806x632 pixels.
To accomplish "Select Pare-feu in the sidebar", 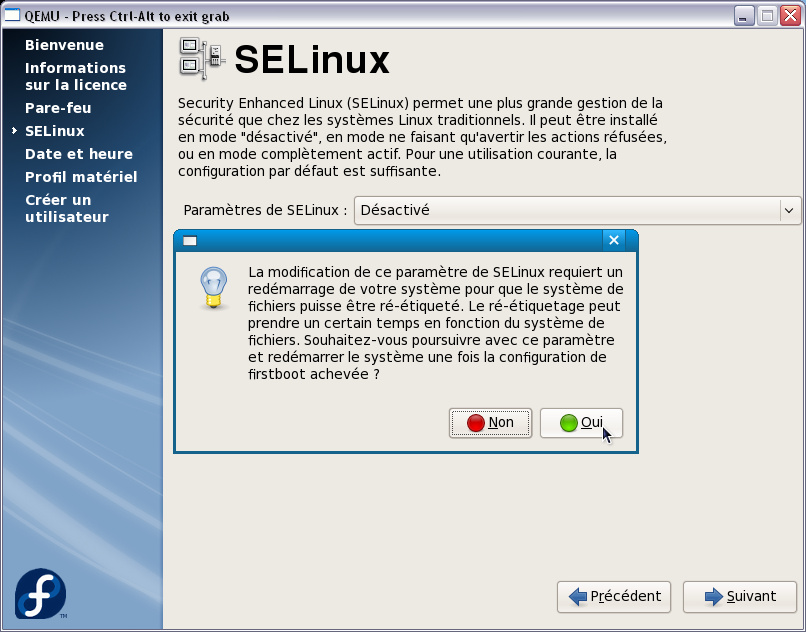I will (x=58, y=108).
